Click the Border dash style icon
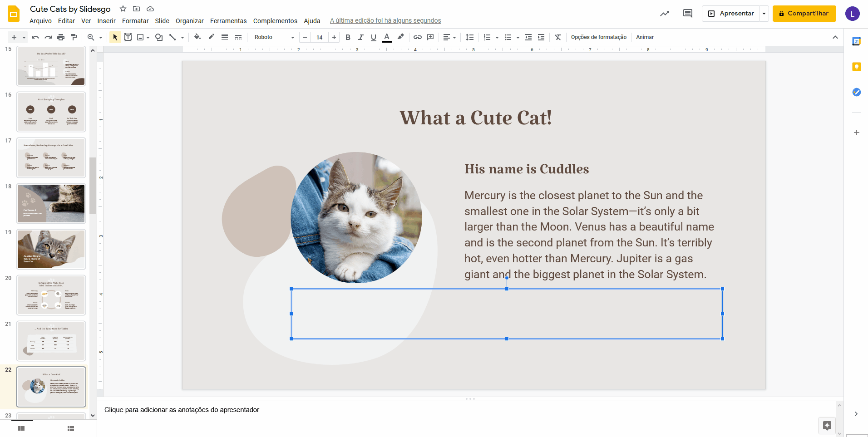The height and width of the screenshot is (437, 868). (x=238, y=37)
